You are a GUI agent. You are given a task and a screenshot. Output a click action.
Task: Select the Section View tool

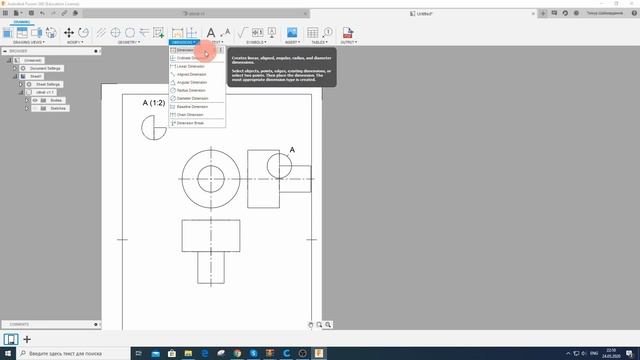(37, 33)
